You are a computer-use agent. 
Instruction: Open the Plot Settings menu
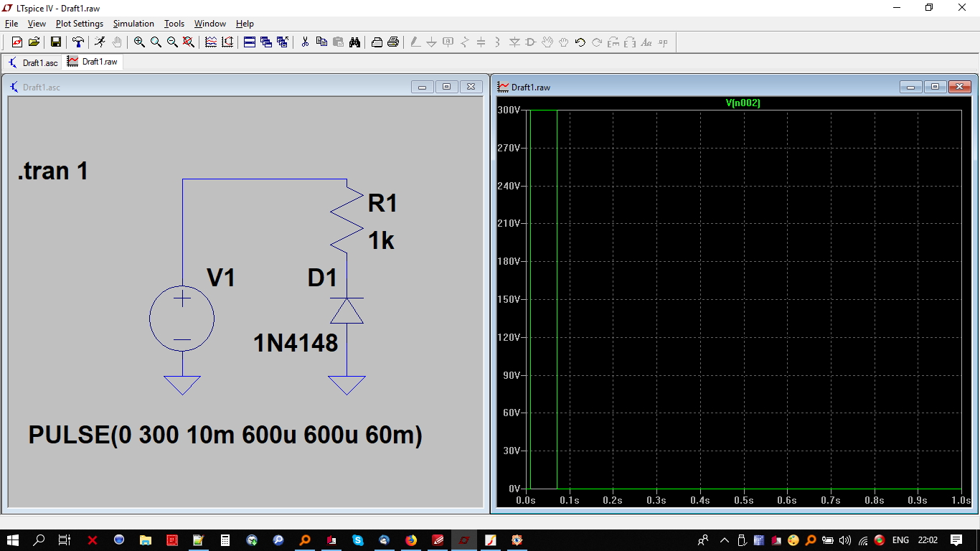[x=79, y=24]
